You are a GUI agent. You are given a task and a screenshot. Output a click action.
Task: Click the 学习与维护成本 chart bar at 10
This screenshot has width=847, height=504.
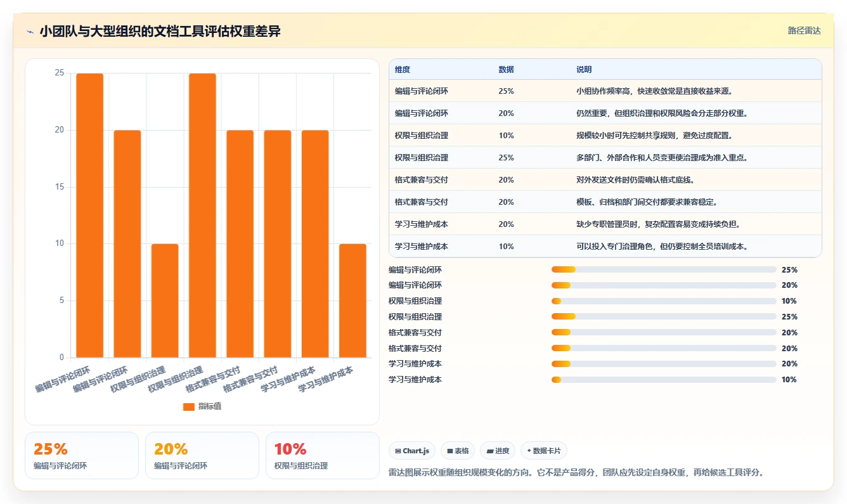[352, 300]
